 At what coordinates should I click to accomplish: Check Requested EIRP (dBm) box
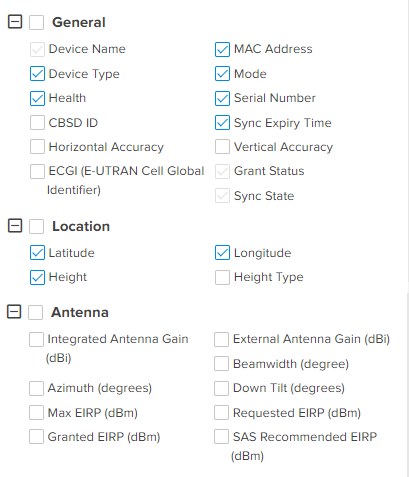pyautogui.click(x=221, y=413)
